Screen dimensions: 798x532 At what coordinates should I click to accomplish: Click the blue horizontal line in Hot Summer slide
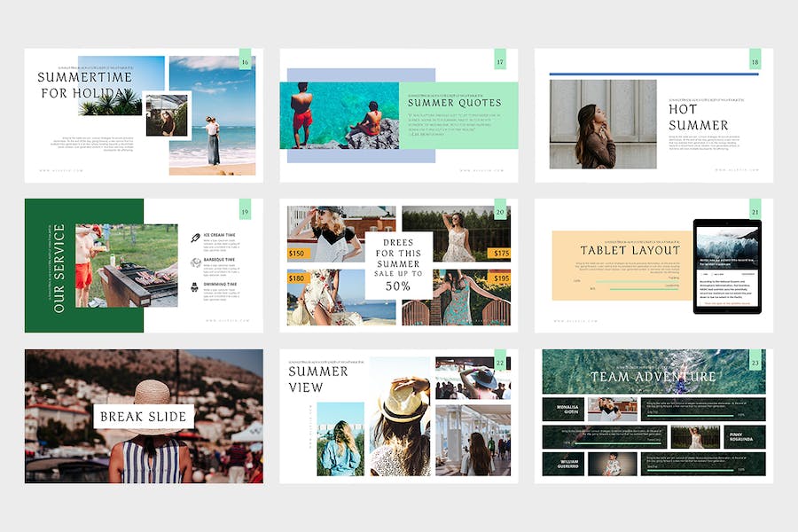pyautogui.click(x=654, y=74)
